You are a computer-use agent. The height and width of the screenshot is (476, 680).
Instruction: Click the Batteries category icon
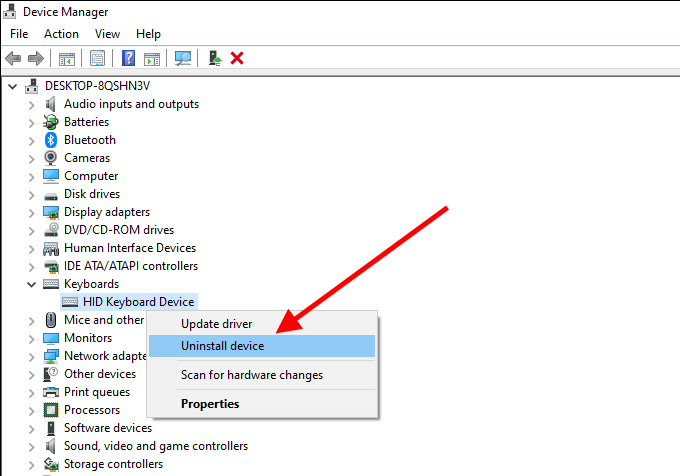[x=51, y=122]
